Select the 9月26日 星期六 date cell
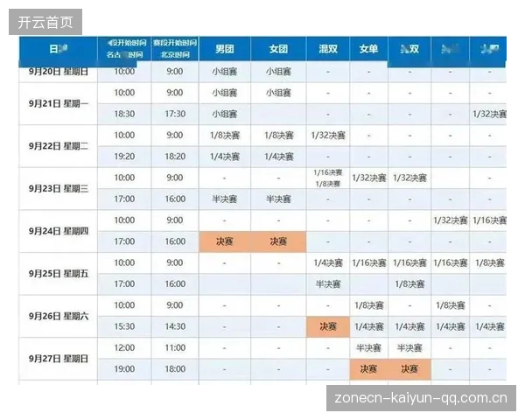Image resolution: width=525 pixels, height=420 pixels. pos(59,316)
